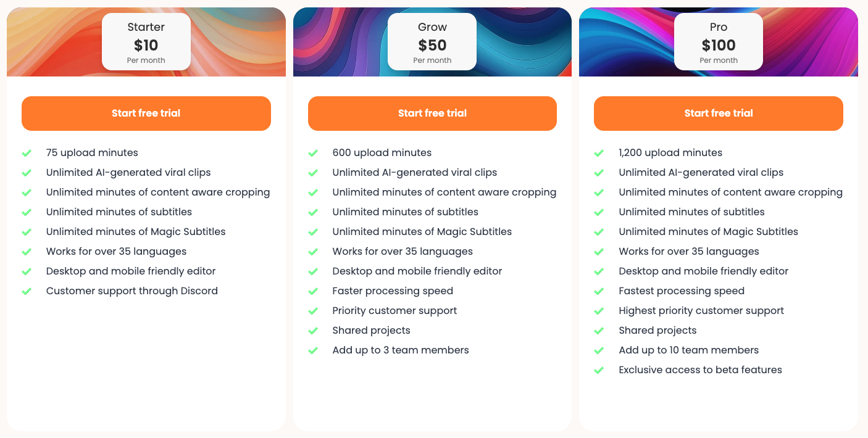This screenshot has width=868, height=438.
Task: Click checkmark next to Faster processing speed
Action: pos(313,291)
